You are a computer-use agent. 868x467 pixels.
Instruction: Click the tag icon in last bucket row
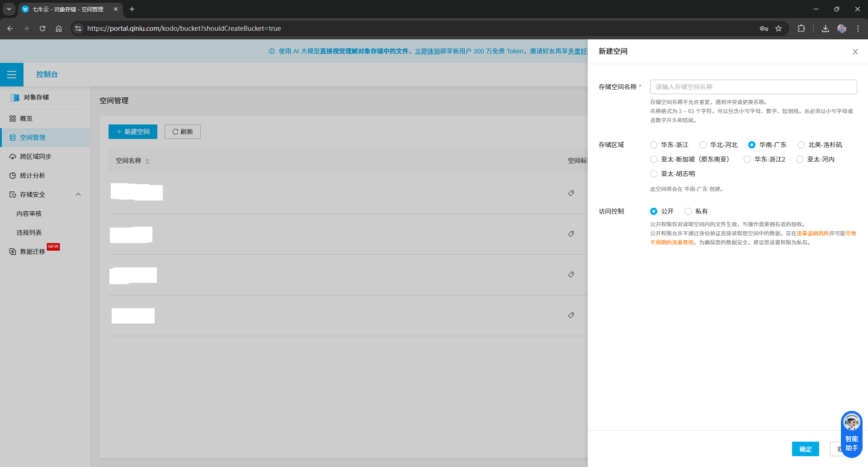[571, 315]
